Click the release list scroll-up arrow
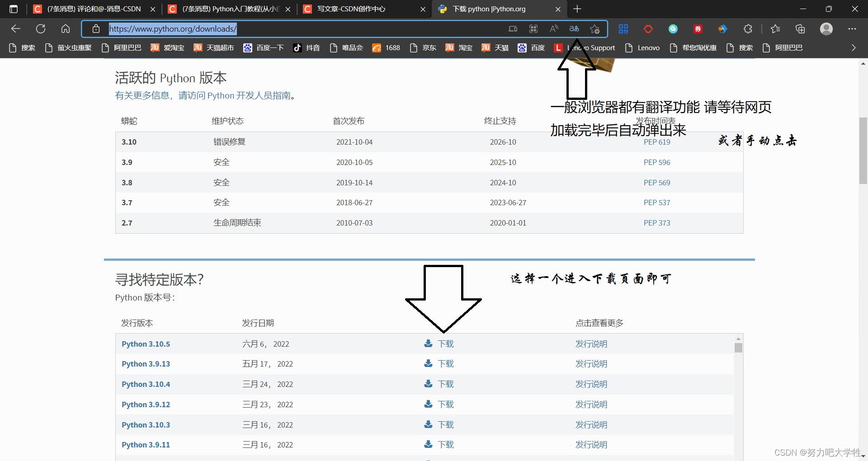Image resolution: width=868 pixels, height=461 pixels. (738, 339)
